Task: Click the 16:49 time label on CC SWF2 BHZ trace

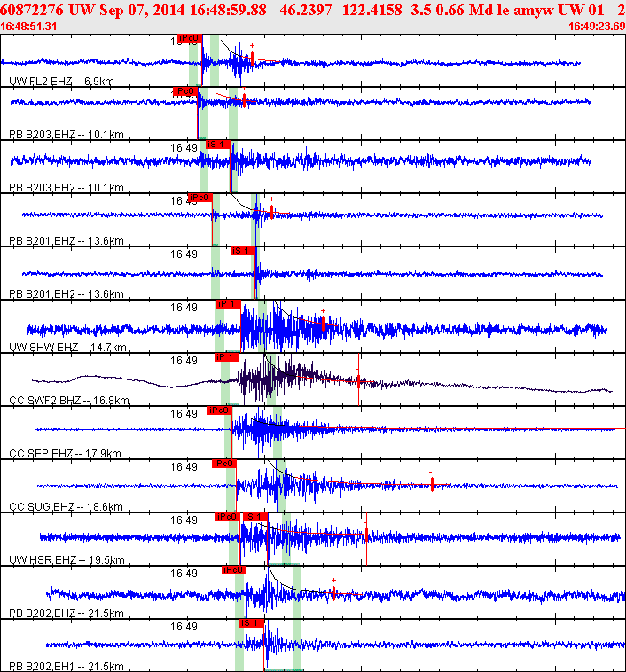Action: (184, 361)
